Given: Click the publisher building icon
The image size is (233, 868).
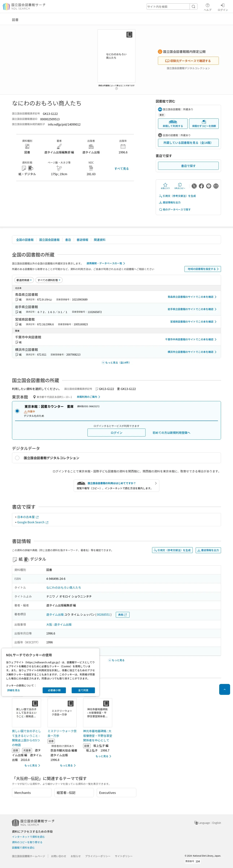Looking at the screenshot, I should tap(91, 146).
